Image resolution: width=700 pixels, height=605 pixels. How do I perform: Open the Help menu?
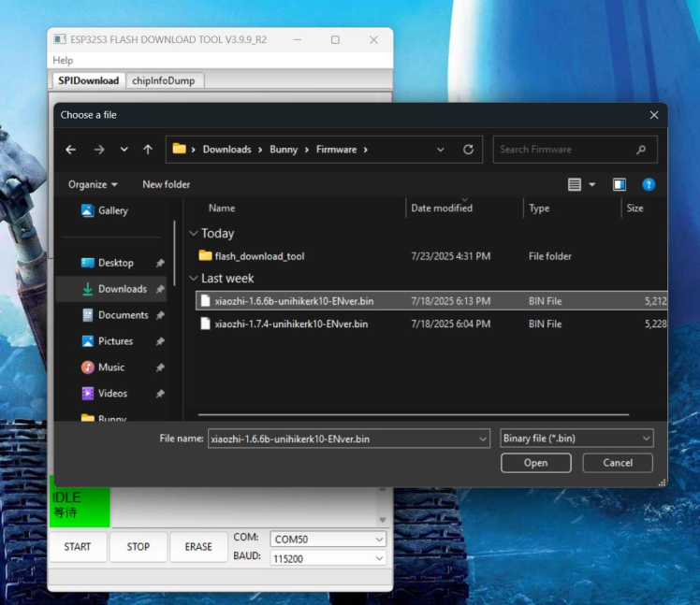(63, 61)
